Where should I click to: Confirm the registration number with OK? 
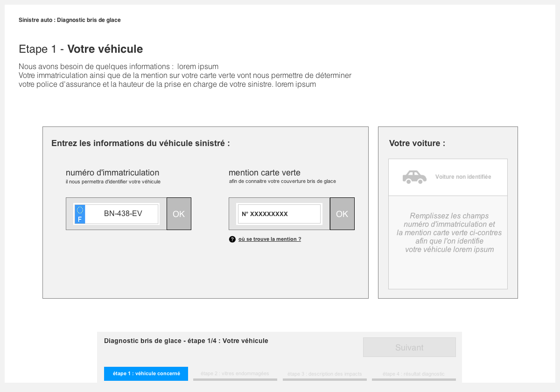[x=179, y=214]
